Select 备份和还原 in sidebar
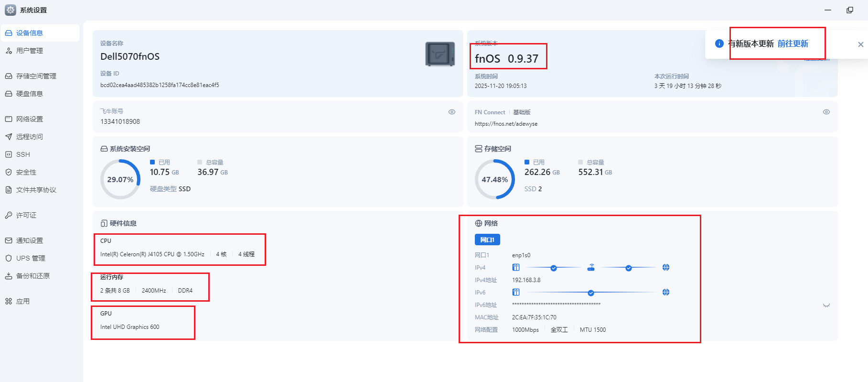Image resolution: width=868 pixels, height=382 pixels. click(40, 276)
